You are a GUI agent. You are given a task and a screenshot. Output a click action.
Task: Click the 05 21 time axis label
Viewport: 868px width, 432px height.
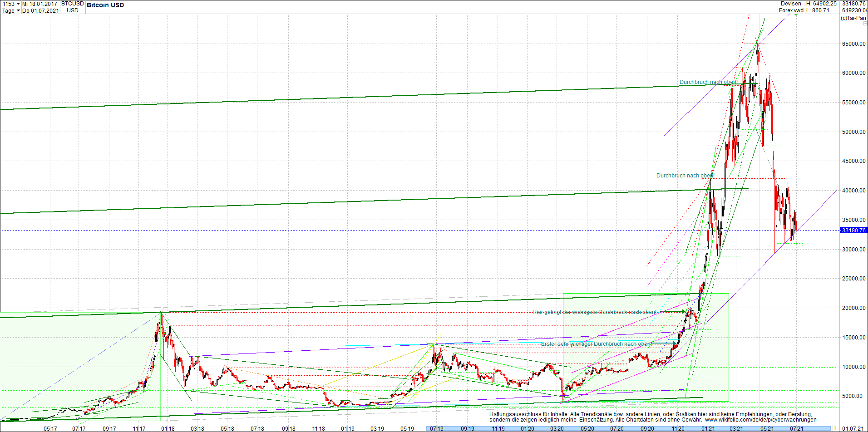[767, 429]
